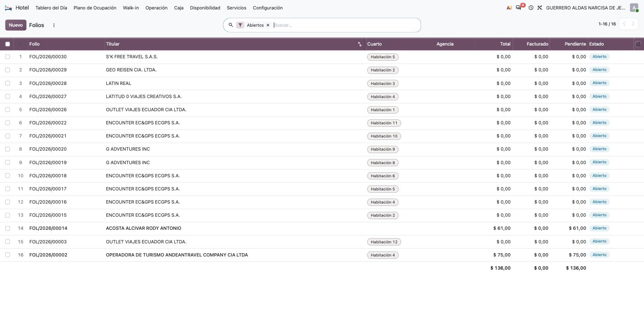Focus the Buscar search field
The height and width of the screenshot is (316, 644).
345,25
